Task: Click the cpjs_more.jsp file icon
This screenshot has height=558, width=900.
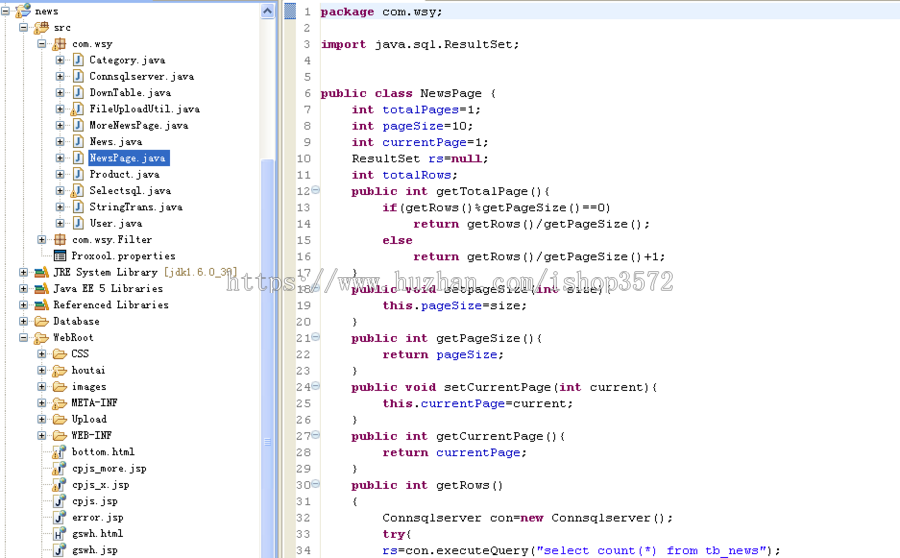Action: click(x=59, y=468)
